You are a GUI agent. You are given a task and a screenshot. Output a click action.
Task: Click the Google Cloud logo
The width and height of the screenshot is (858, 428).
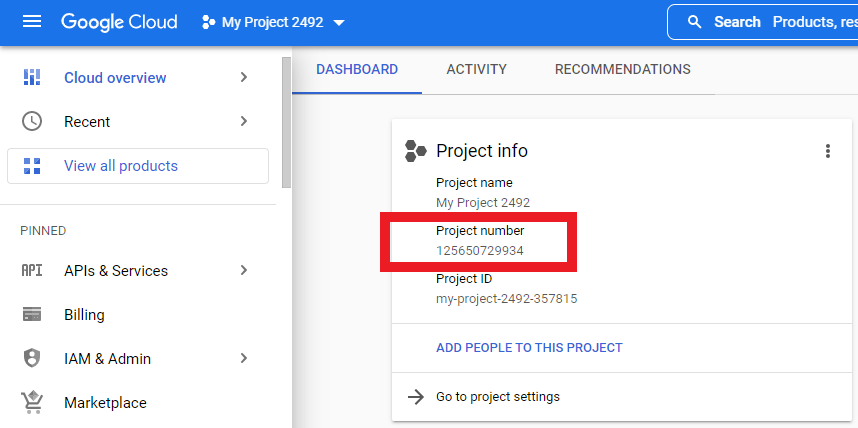[x=119, y=22]
